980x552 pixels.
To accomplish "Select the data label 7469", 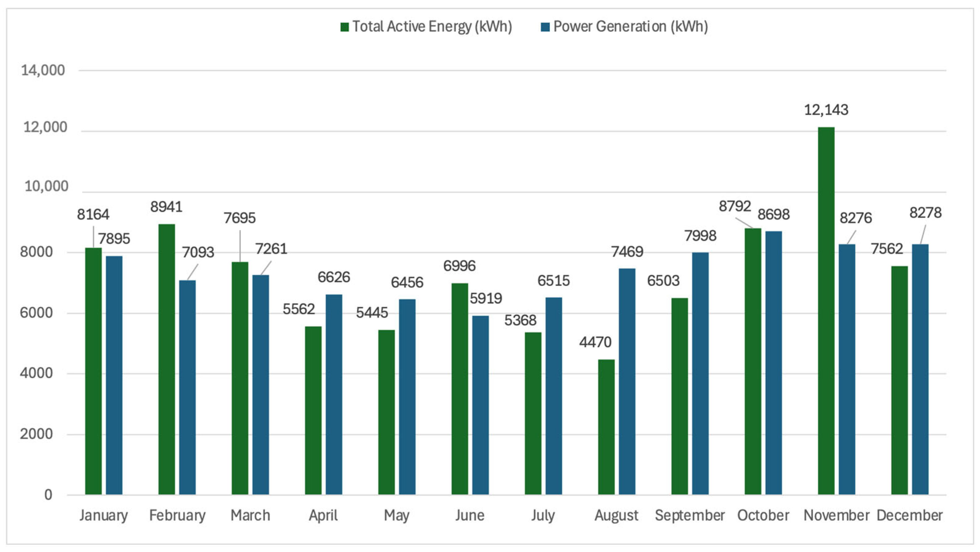I will [627, 252].
